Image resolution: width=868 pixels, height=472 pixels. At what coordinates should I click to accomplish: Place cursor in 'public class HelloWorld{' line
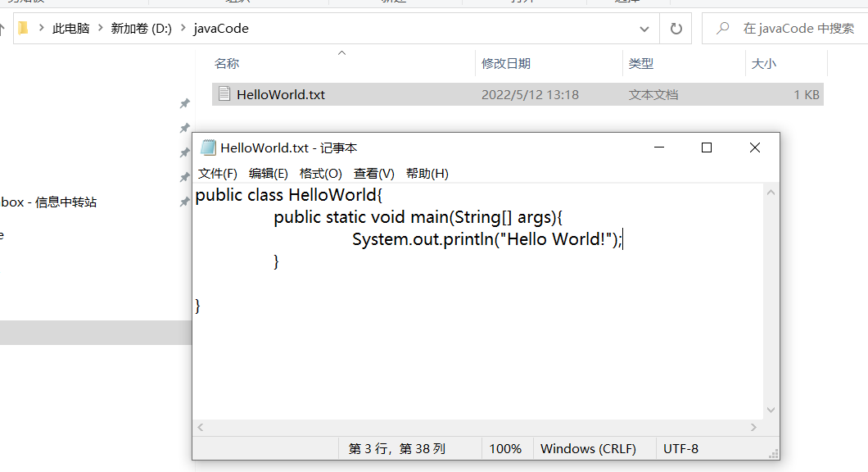point(288,195)
